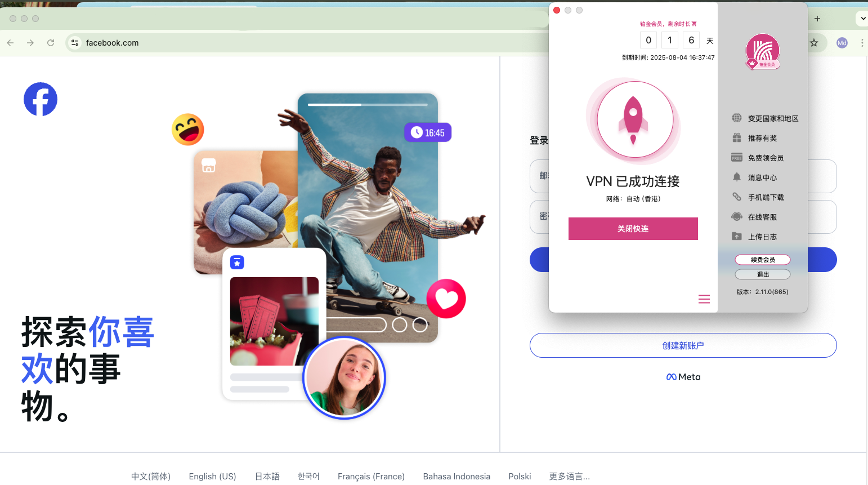Open the Md browser profile avatar
The height and width of the screenshot is (485, 868).
coord(842,43)
